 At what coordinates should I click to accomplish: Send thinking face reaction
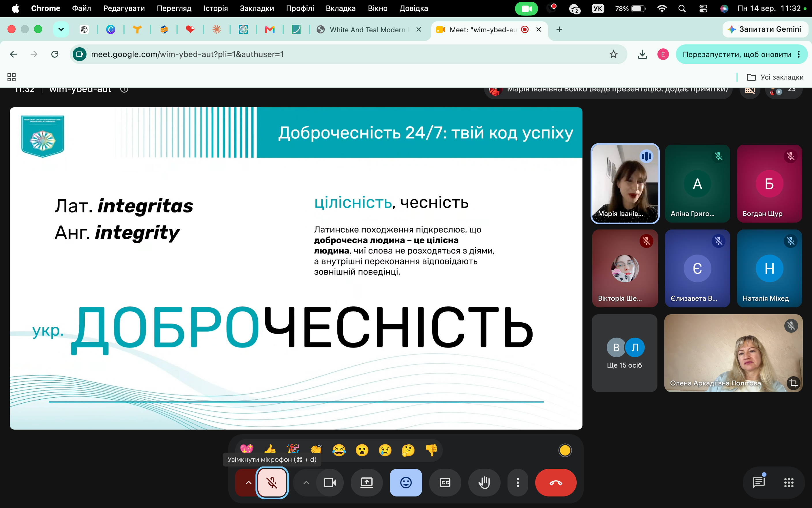pyautogui.click(x=408, y=450)
